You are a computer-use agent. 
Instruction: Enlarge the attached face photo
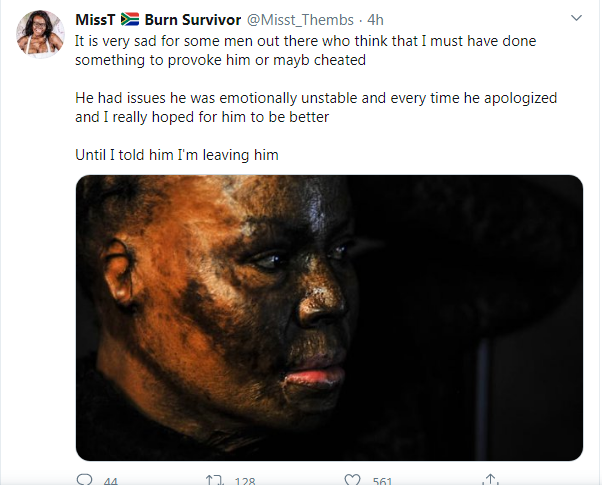tap(329, 317)
